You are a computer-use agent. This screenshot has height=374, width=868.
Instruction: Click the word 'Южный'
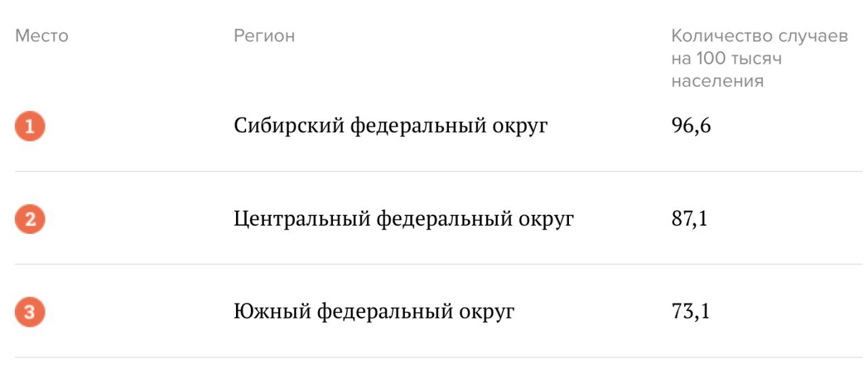tap(273, 312)
